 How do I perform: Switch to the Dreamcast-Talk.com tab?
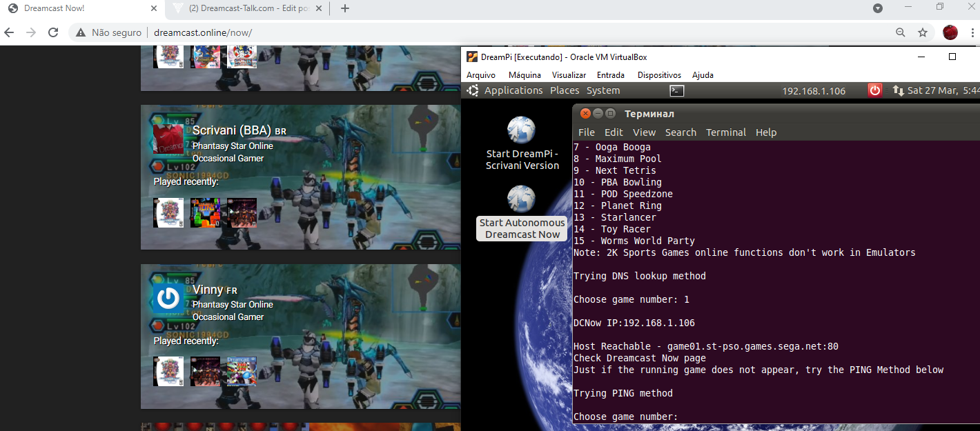click(x=248, y=8)
